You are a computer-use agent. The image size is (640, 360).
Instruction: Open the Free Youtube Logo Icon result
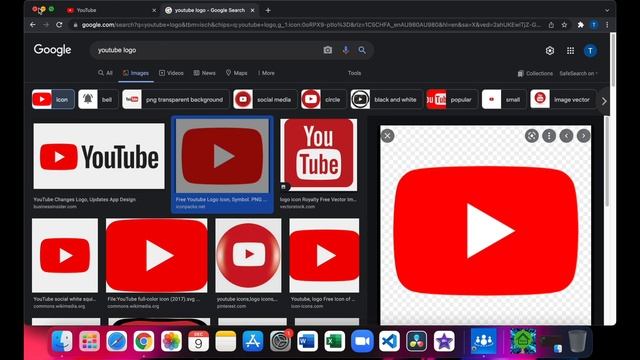[x=222, y=156]
